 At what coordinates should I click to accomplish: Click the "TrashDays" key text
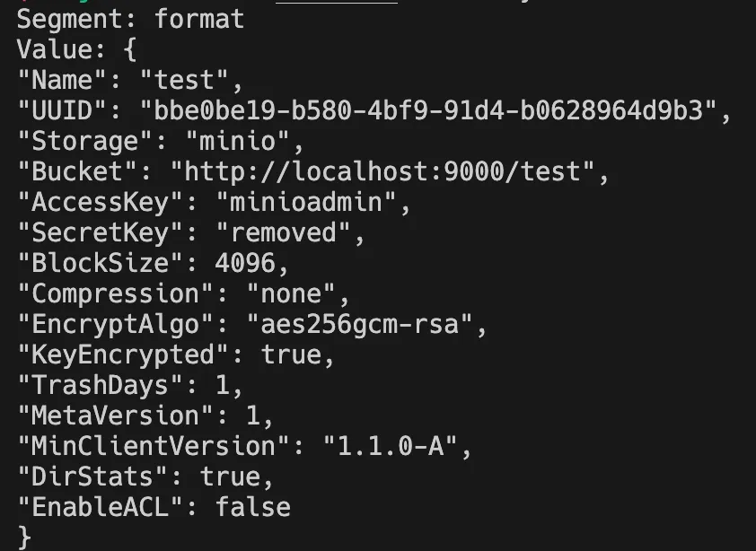[100, 385]
